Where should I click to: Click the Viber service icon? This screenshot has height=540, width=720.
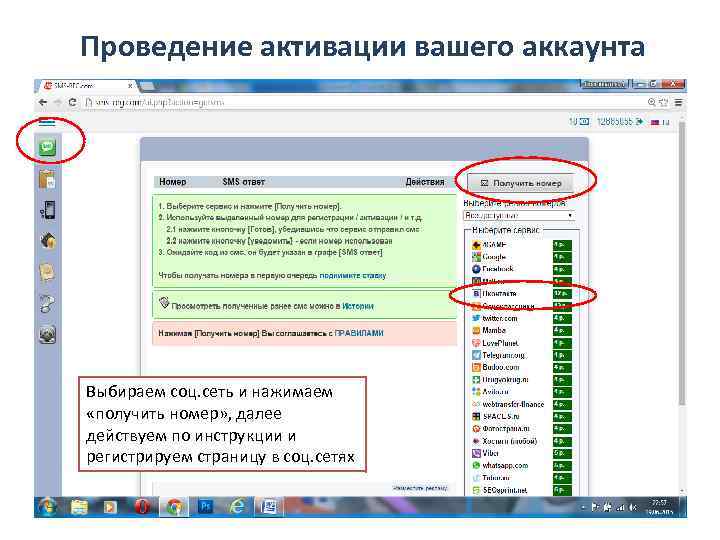pyautogui.click(x=476, y=453)
